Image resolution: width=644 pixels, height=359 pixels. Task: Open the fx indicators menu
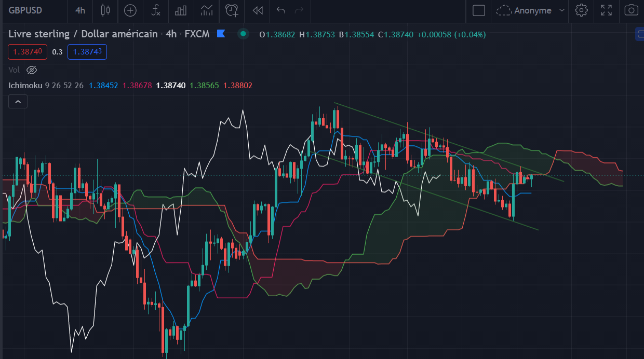[156, 10]
